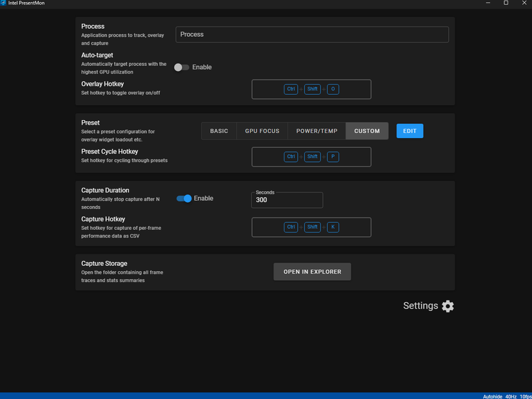Set Capture Hotkey Ctrl+Shift+K box
This screenshot has height=399, width=532.
coord(311,227)
